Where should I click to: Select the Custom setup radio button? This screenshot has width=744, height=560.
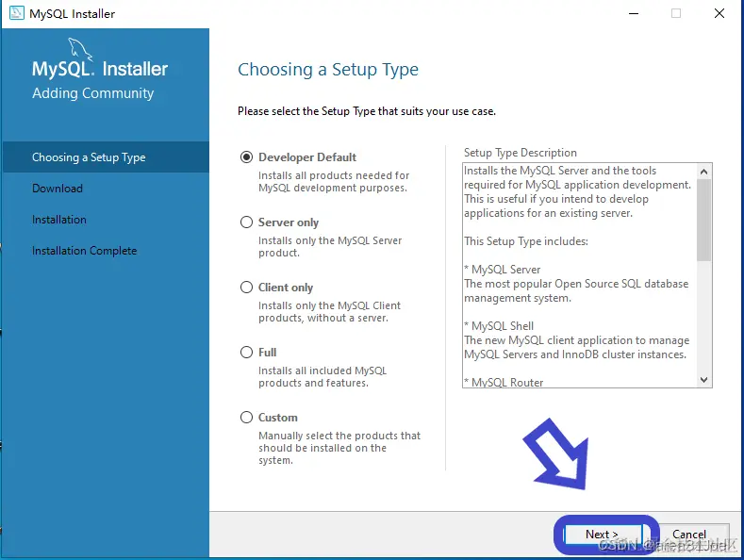246,417
